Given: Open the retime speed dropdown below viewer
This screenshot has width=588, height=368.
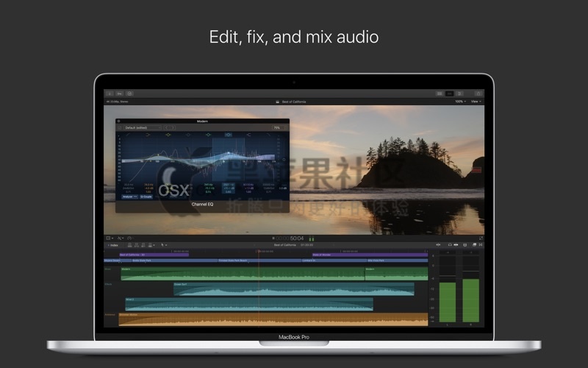Looking at the screenshot, I should (130, 238).
